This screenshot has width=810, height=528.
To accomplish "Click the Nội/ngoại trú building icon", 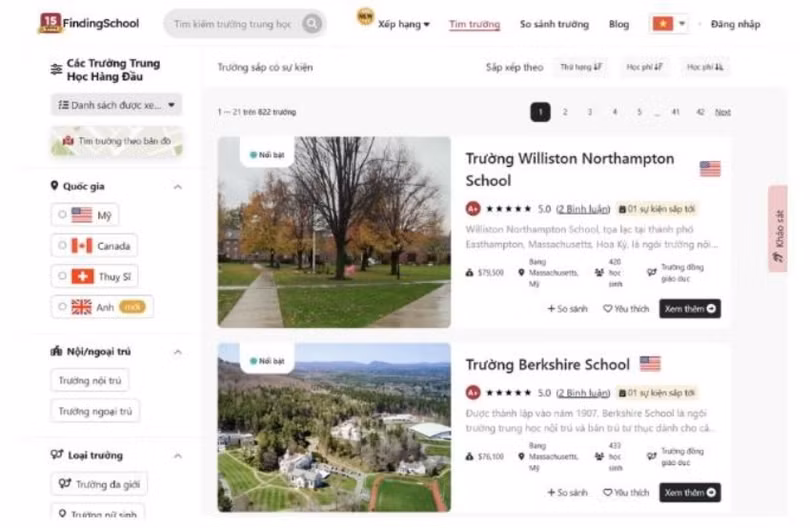I will [56, 351].
